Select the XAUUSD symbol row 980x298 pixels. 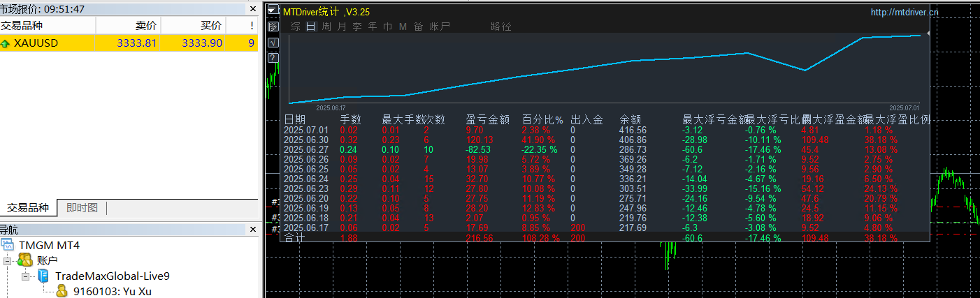129,43
